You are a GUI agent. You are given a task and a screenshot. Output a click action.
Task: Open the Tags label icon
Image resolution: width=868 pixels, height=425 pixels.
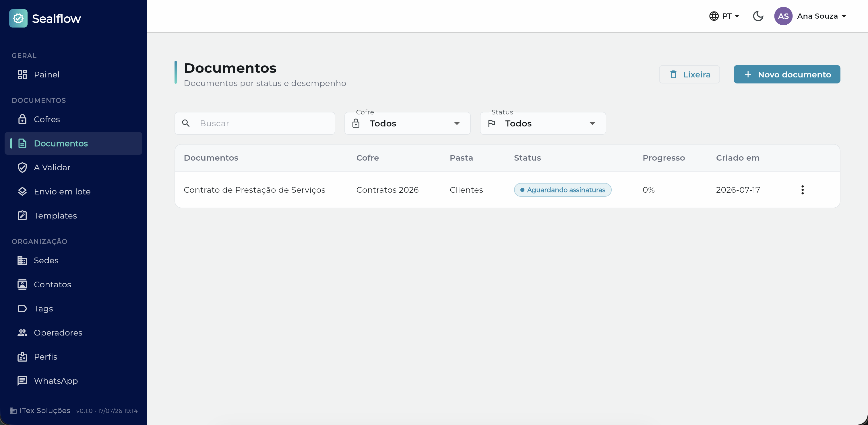[x=22, y=309]
